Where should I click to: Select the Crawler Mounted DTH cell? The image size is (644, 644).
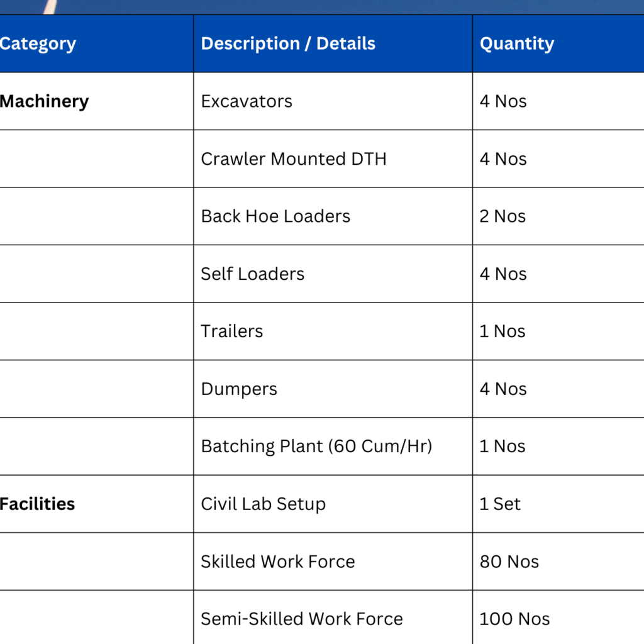point(294,159)
